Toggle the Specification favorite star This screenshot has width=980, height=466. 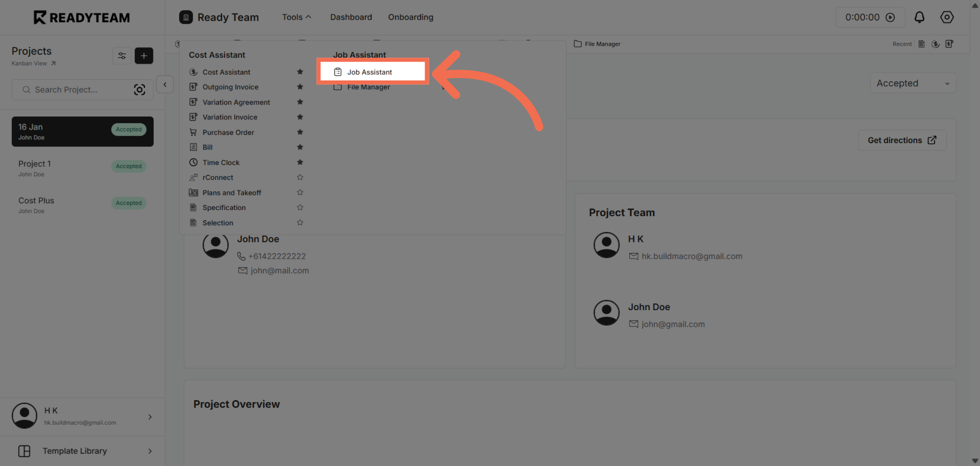coord(300,207)
